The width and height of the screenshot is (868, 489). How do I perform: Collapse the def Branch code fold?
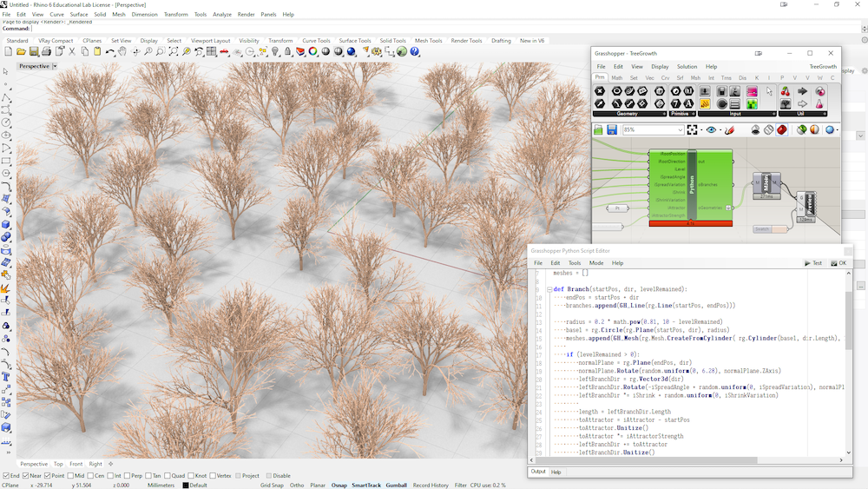coord(549,289)
